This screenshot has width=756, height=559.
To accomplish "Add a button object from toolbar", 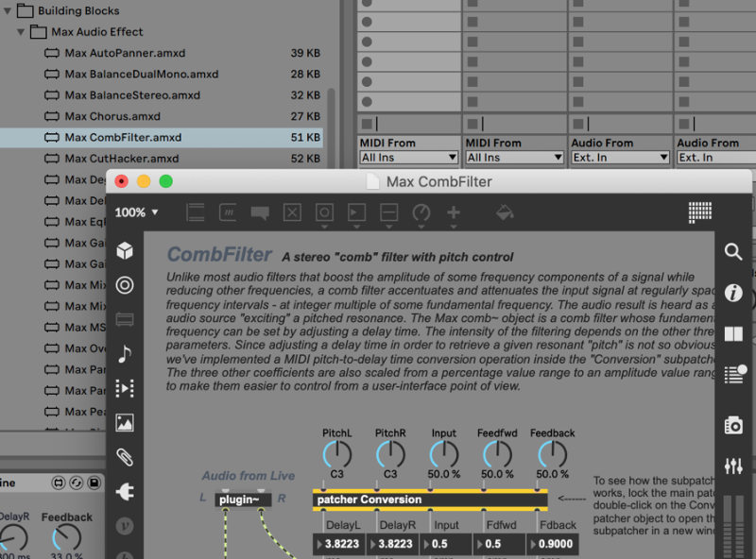I will (x=324, y=212).
